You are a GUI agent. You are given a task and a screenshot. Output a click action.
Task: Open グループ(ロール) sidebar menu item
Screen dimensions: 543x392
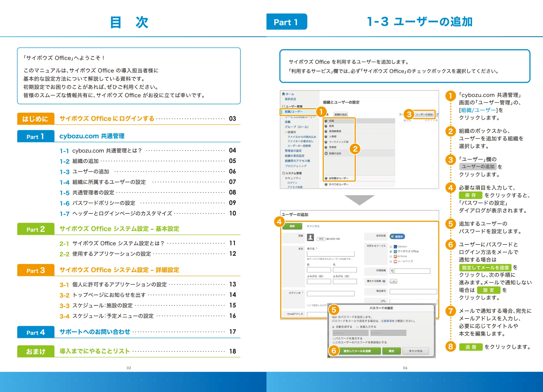pyautogui.click(x=296, y=127)
